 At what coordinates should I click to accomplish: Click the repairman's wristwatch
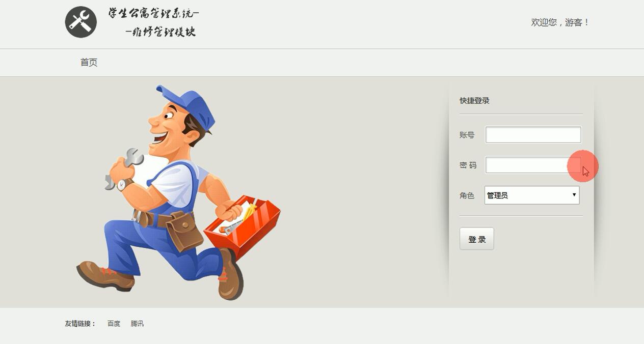click(124, 184)
